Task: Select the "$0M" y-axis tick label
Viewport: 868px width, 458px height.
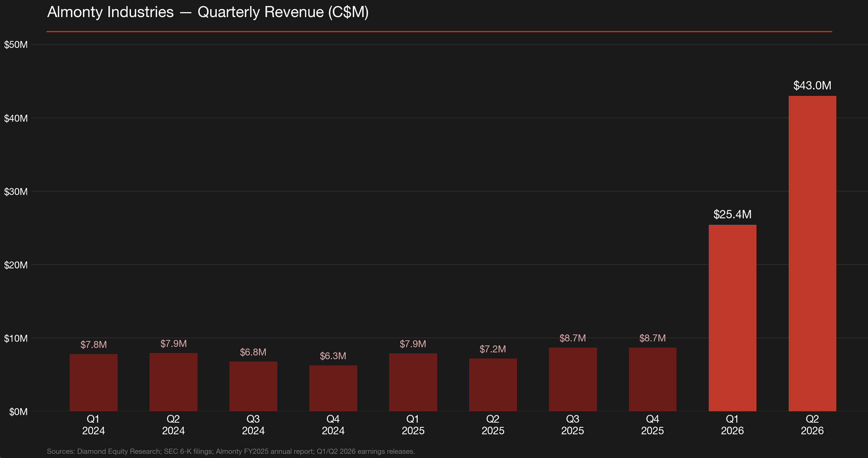Action: [19, 412]
